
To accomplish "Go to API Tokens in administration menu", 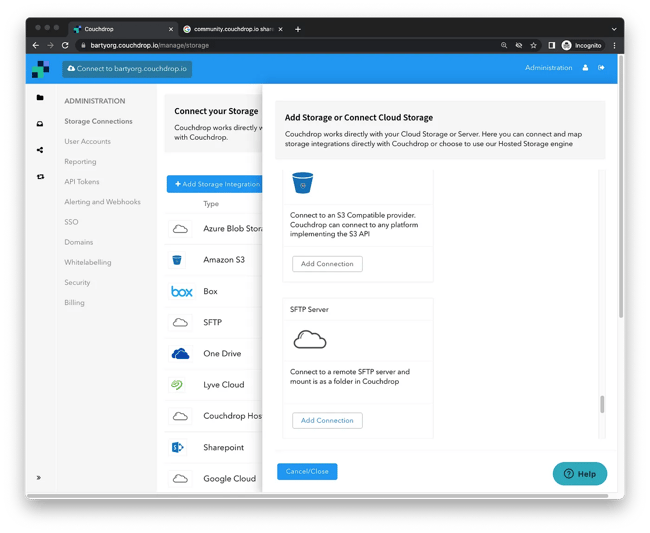I will (82, 182).
